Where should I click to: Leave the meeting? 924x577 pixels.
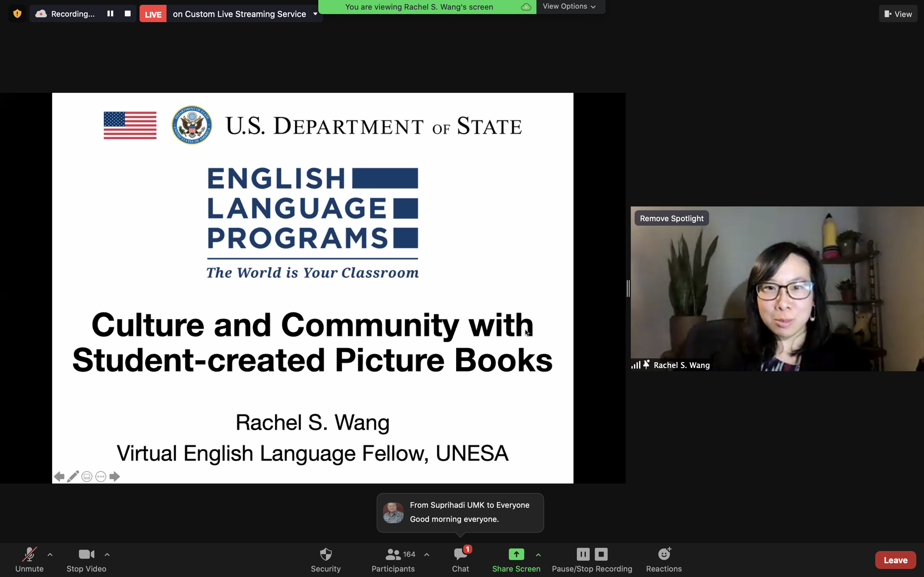(x=895, y=560)
